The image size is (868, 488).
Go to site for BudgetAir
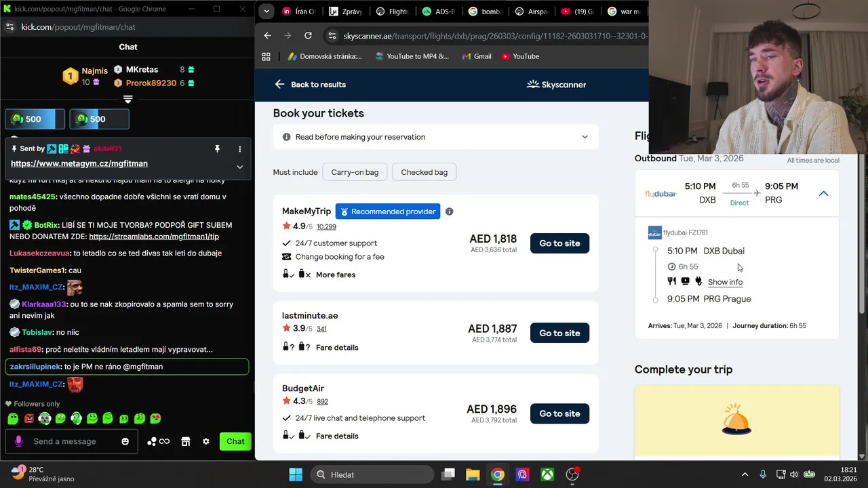point(559,413)
